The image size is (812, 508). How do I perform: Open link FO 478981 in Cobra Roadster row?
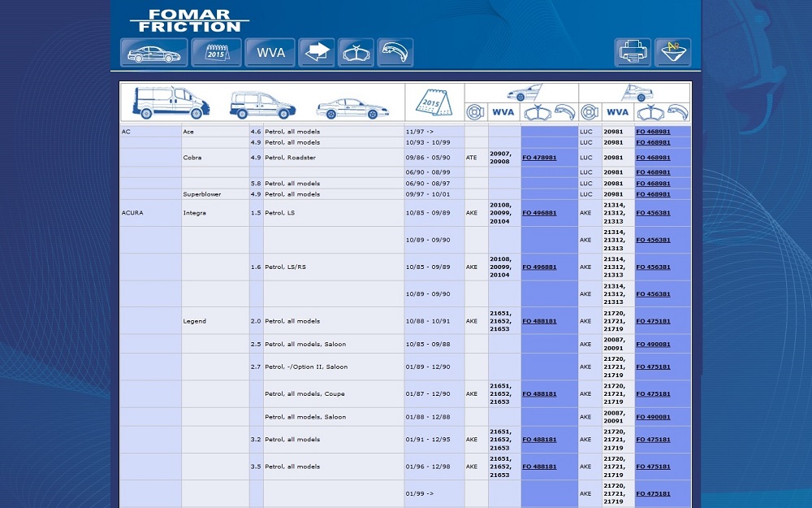539,158
